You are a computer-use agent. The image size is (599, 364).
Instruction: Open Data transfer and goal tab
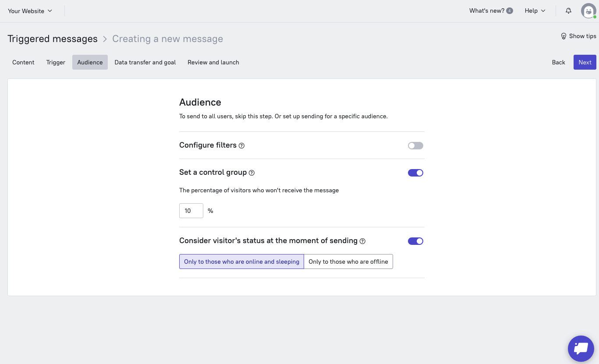[145, 62]
